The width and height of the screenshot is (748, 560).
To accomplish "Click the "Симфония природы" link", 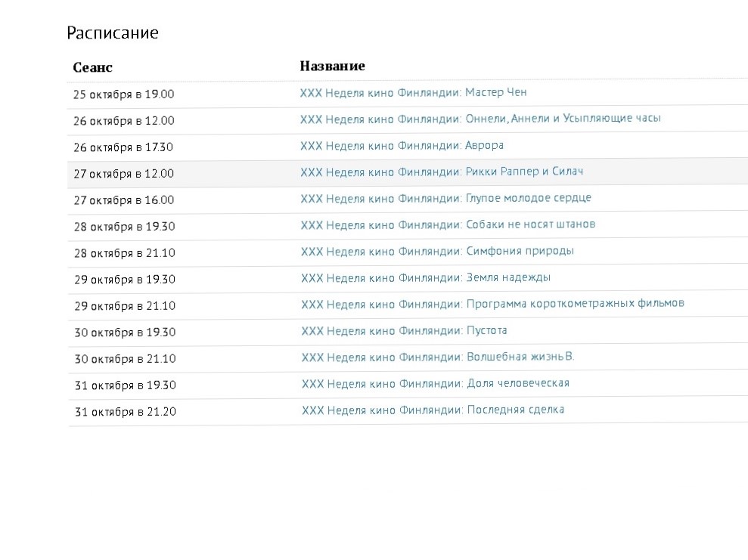I will [437, 251].
